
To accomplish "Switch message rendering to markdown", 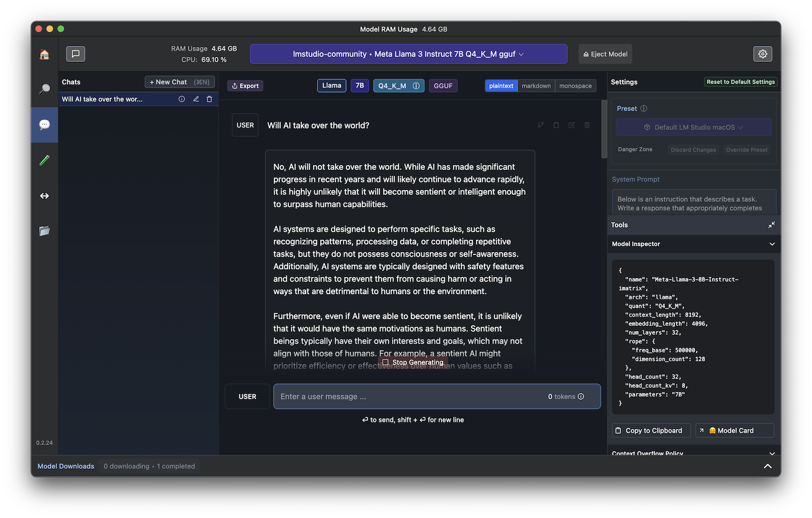I will click(x=536, y=86).
